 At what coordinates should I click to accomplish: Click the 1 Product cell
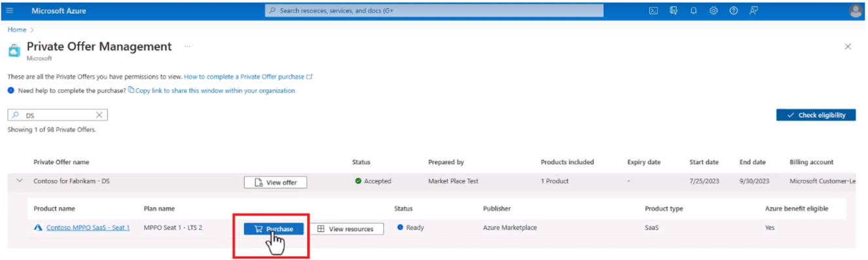[554, 181]
